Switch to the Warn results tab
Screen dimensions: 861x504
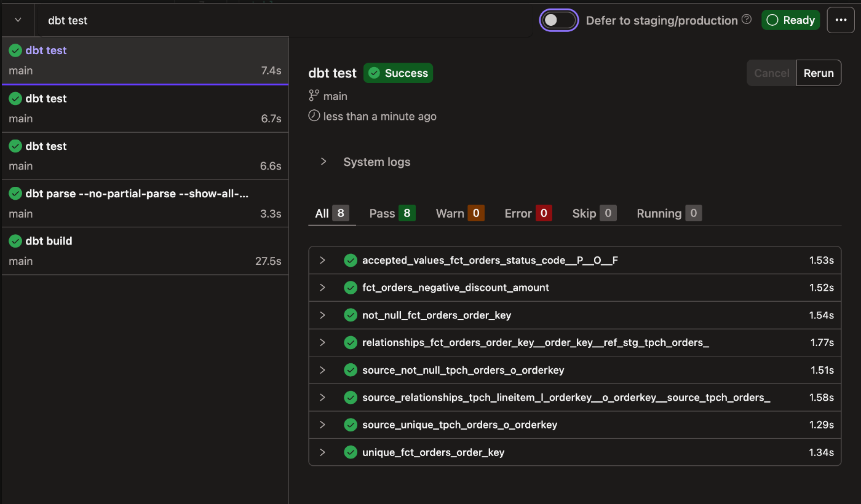coord(460,213)
